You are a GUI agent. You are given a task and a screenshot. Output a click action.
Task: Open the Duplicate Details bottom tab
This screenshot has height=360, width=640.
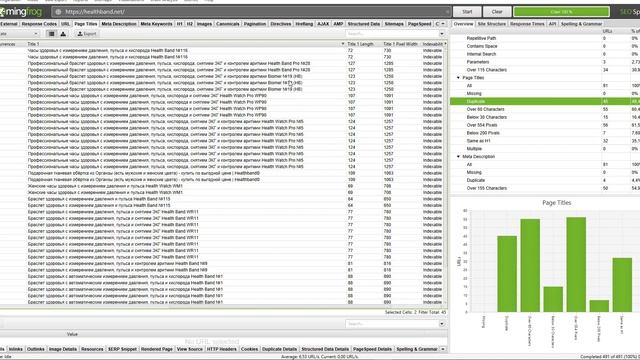coord(279,349)
